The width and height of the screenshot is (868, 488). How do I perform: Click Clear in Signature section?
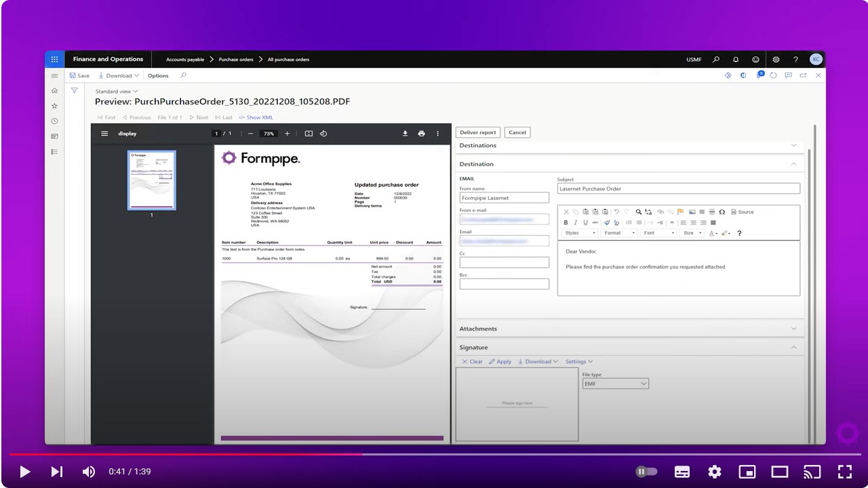[473, 362]
